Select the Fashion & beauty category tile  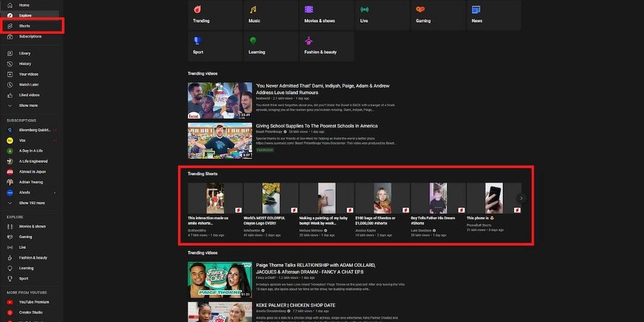tap(326, 47)
